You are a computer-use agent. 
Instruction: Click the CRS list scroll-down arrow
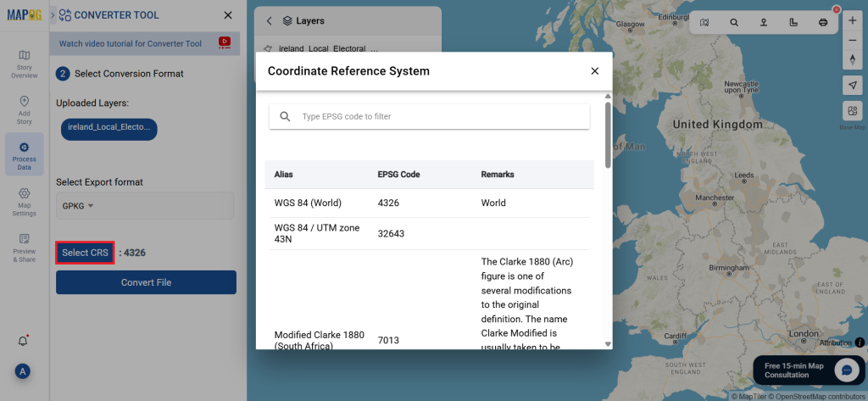(x=608, y=344)
